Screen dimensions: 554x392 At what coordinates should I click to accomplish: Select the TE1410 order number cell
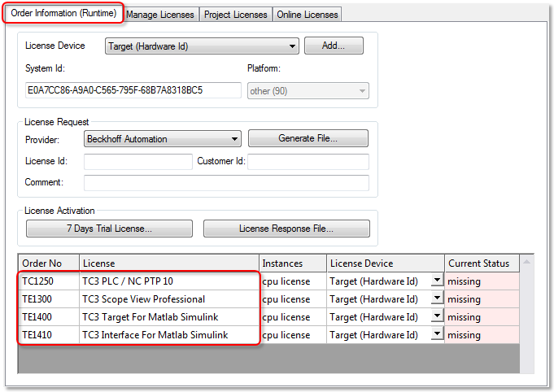coord(49,335)
